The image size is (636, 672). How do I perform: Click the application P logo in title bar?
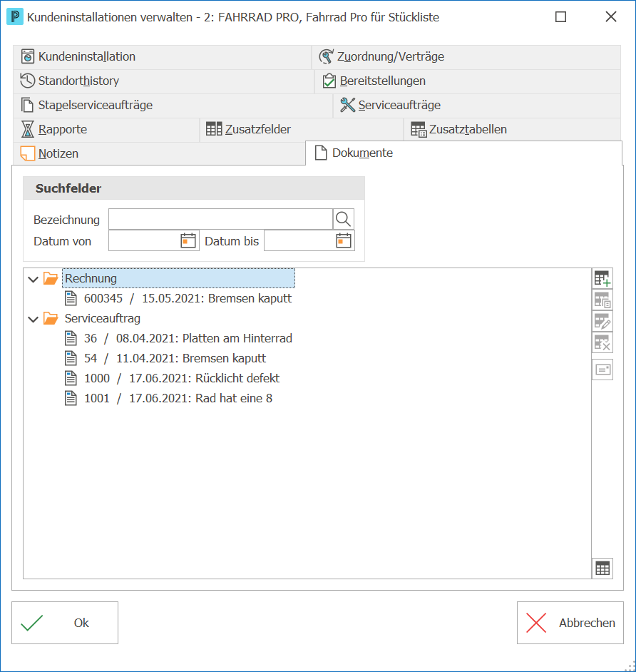(x=15, y=17)
